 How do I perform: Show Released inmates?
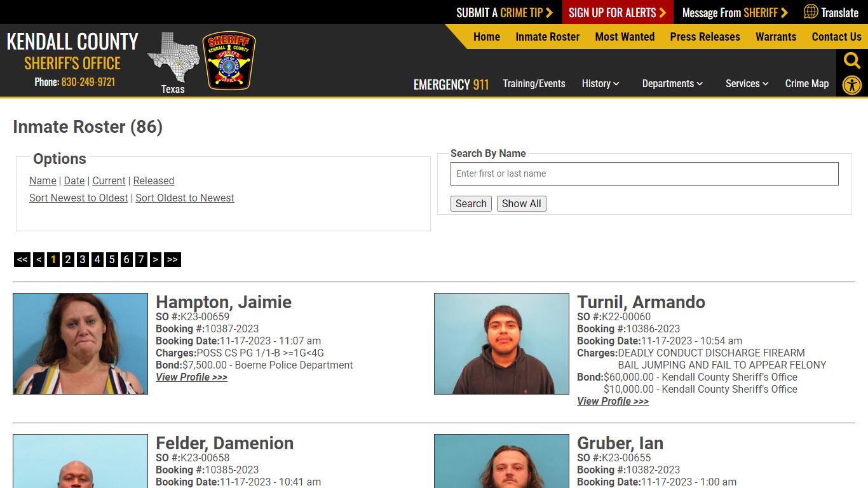154,180
